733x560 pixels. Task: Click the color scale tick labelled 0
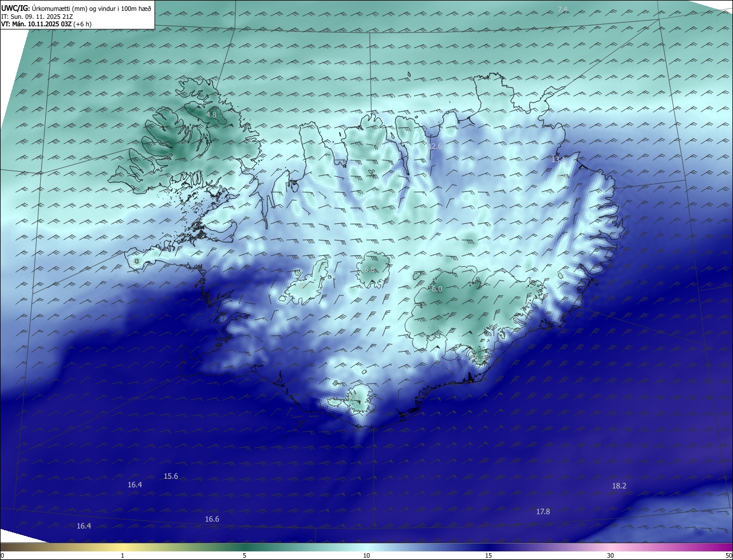click(2, 555)
